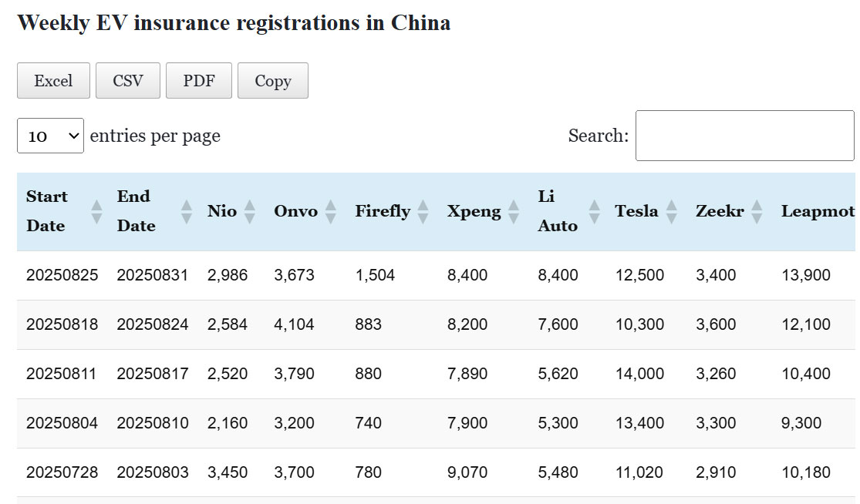The image size is (860, 504).
Task: Toggle sorting on the Firefly column arrows
Action: [x=423, y=211]
